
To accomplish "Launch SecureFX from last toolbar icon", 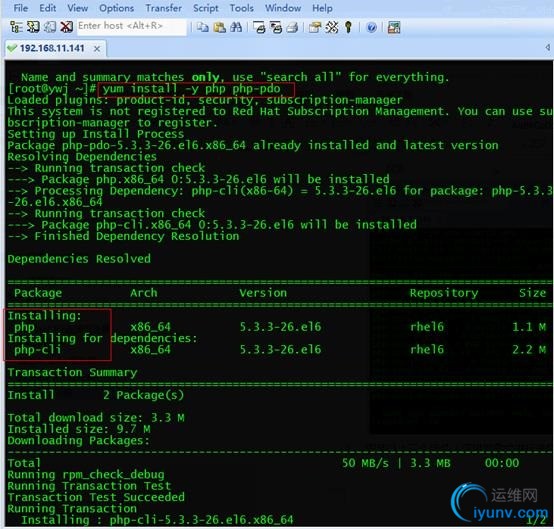I will click(x=394, y=27).
